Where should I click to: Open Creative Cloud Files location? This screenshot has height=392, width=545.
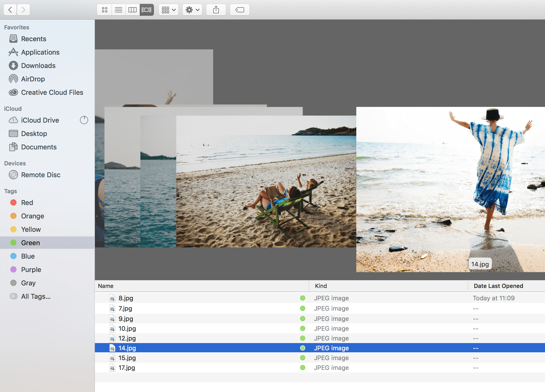point(52,92)
